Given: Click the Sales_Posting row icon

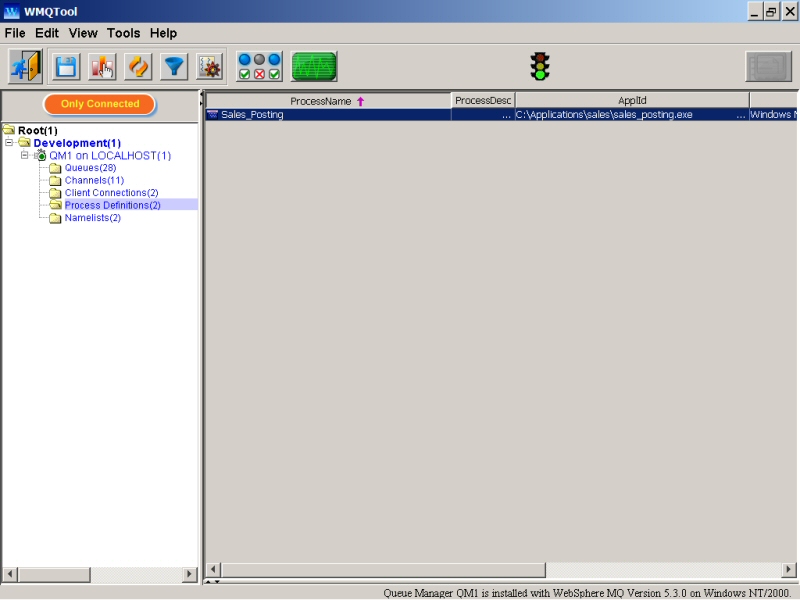Looking at the screenshot, I should [x=212, y=114].
